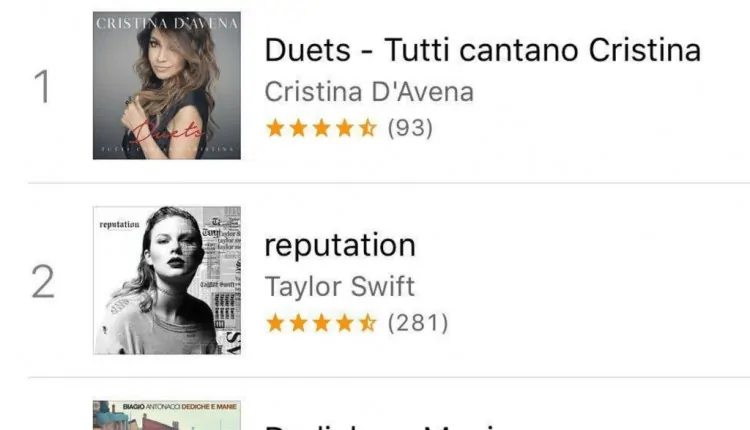Open the album title "reputation"
Viewport: 750px width, 430px height.
pyautogui.click(x=339, y=245)
